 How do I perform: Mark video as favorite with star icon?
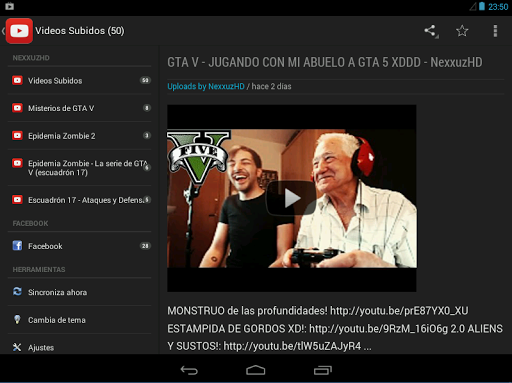pyautogui.click(x=462, y=31)
